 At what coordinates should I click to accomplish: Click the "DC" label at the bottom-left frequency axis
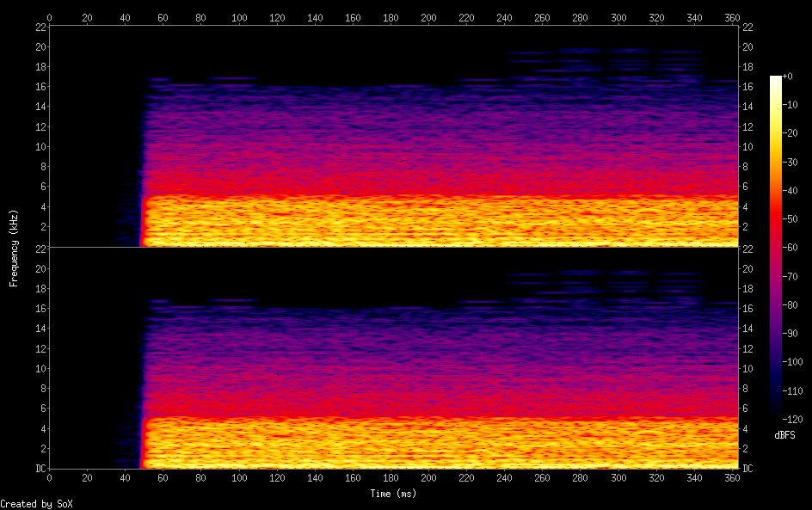pyautogui.click(x=38, y=468)
